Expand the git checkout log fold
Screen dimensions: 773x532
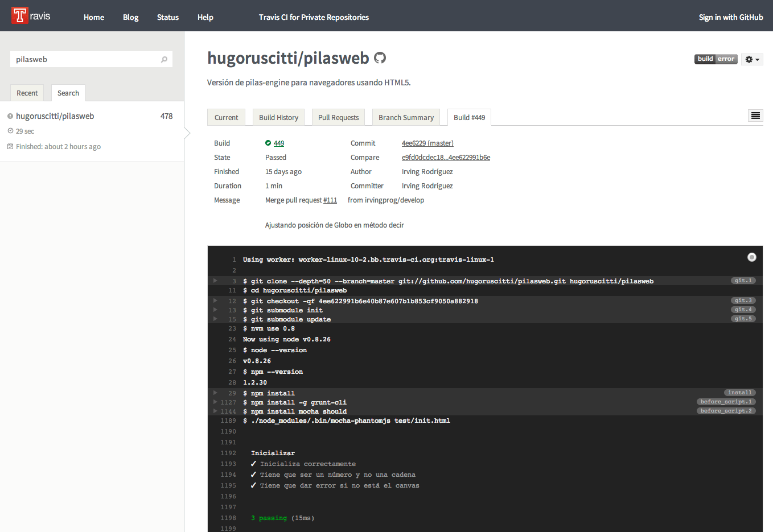point(215,300)
